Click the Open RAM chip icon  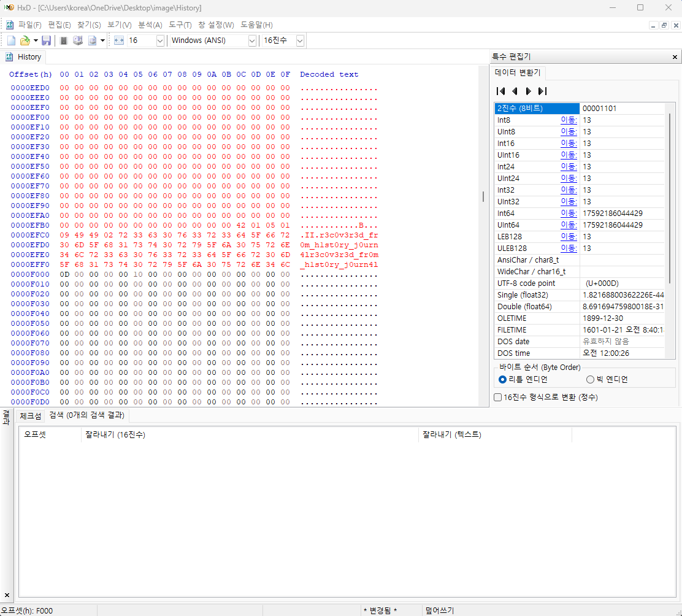pos(63,40)
